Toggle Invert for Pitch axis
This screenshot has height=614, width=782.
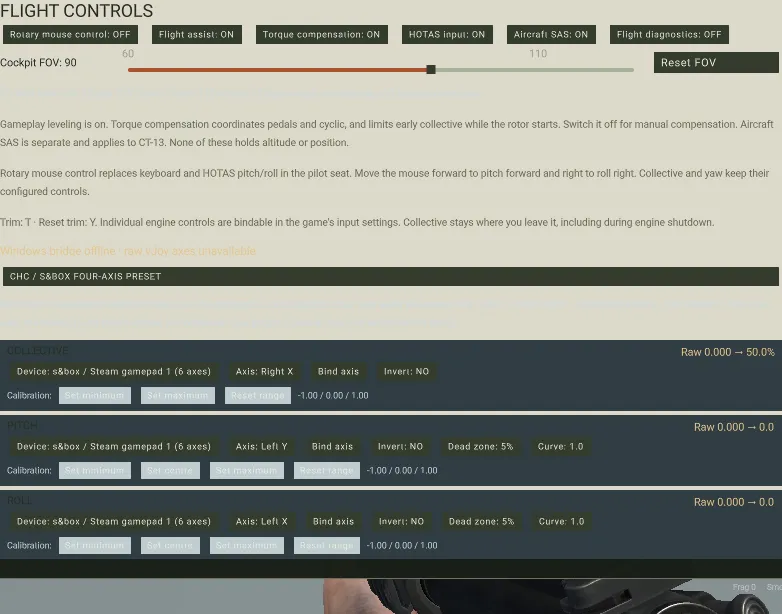pyautogui.click(x=400, y=446)
